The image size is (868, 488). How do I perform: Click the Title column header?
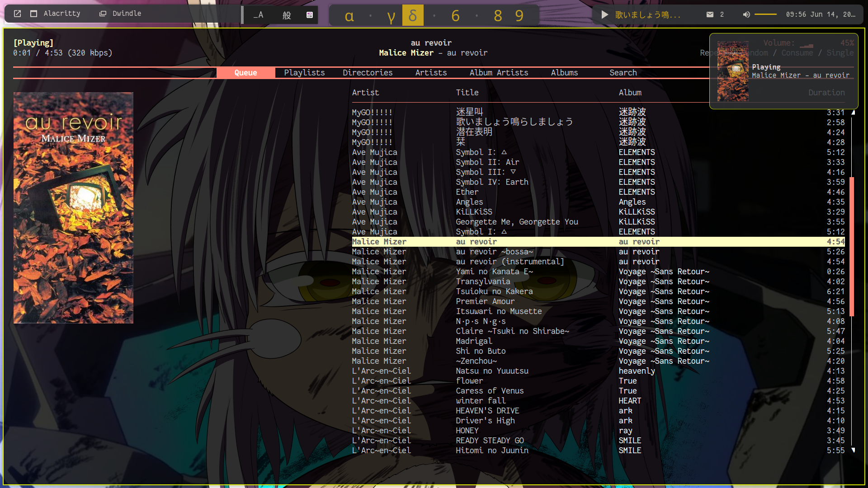point(467,93)
